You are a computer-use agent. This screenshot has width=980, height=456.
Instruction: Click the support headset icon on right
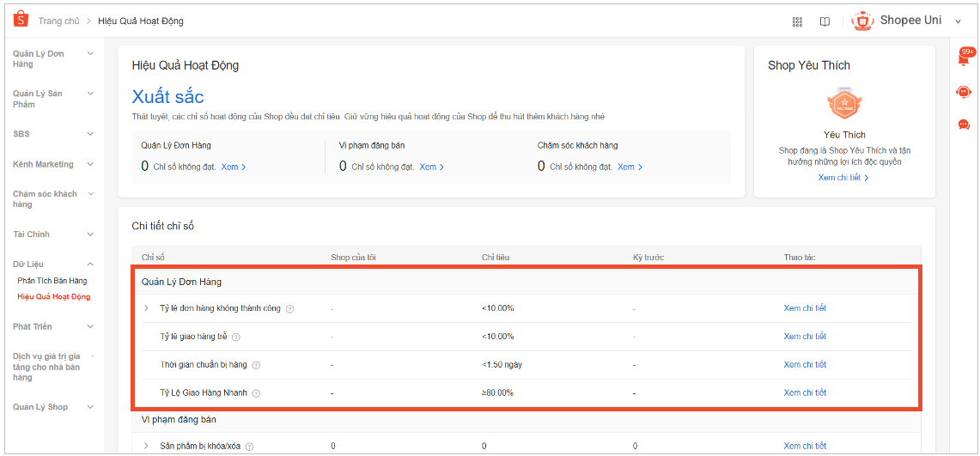point(964,92)
